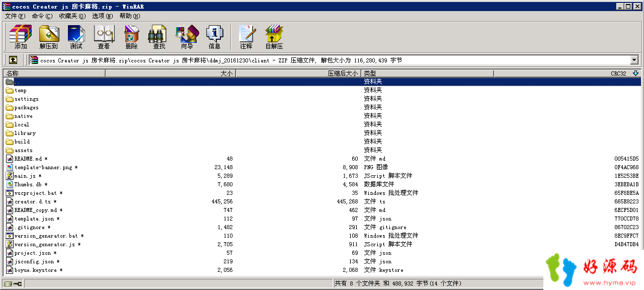This screenshot has width=644, height=290.
Task: Select the creator.d.ts file row
Action: 322,201
